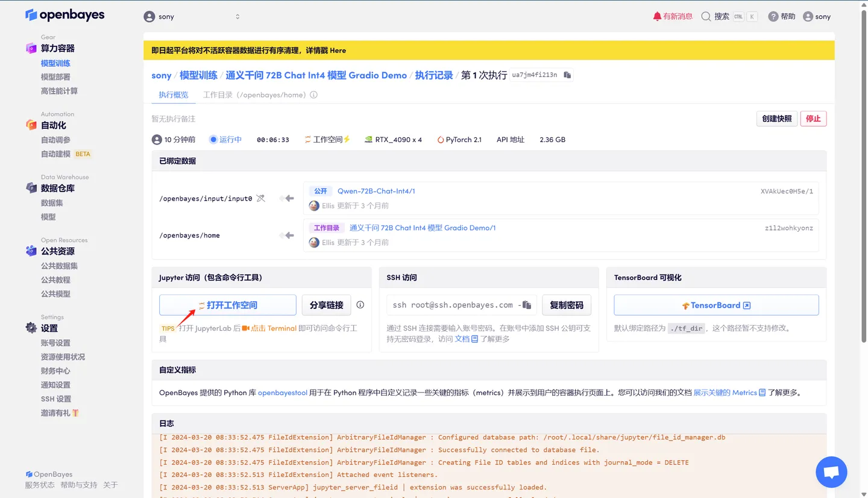Select 资源使用状况 in the sidebar

[63, 357]
